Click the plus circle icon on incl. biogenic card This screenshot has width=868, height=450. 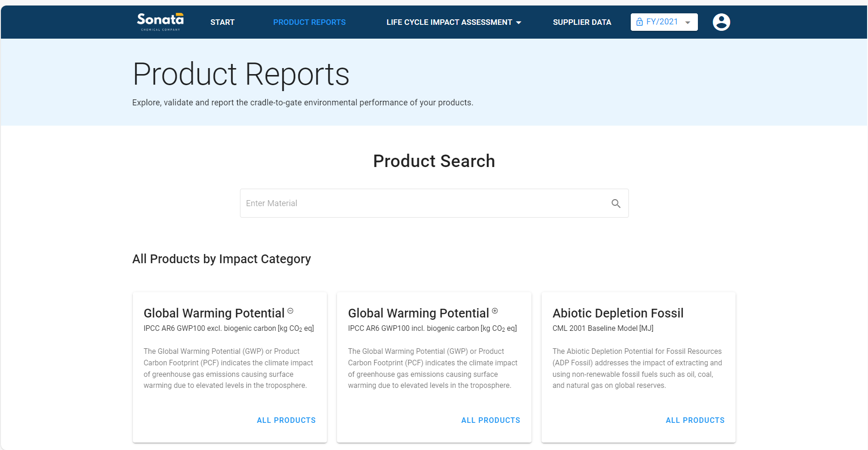495,311
